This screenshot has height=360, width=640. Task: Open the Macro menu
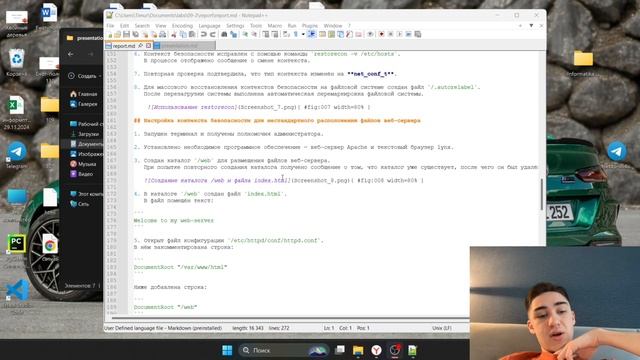[x=275, y=26]
